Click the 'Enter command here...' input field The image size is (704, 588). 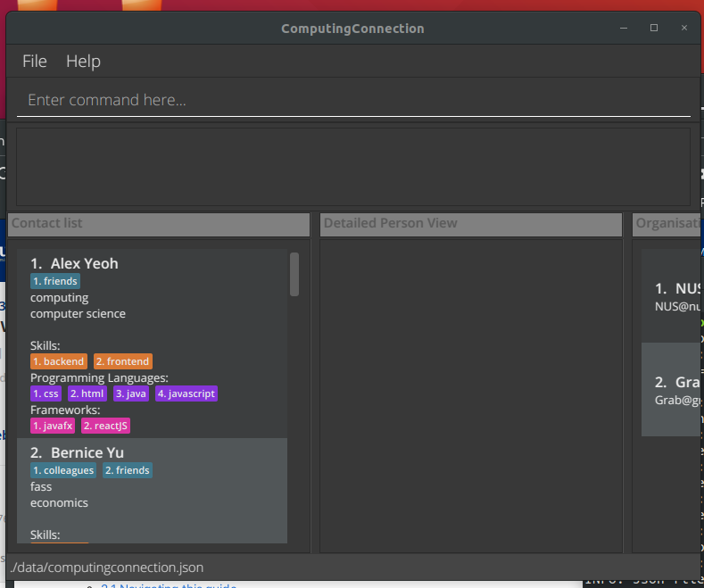[353, 100]
